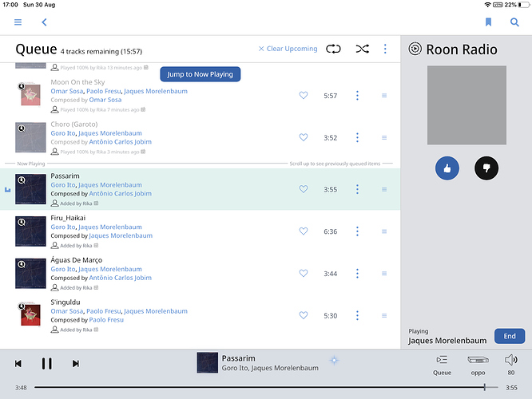Screen dimensions: 532x399
Task: Open the Queue view from footer
Action: (442, 365)
